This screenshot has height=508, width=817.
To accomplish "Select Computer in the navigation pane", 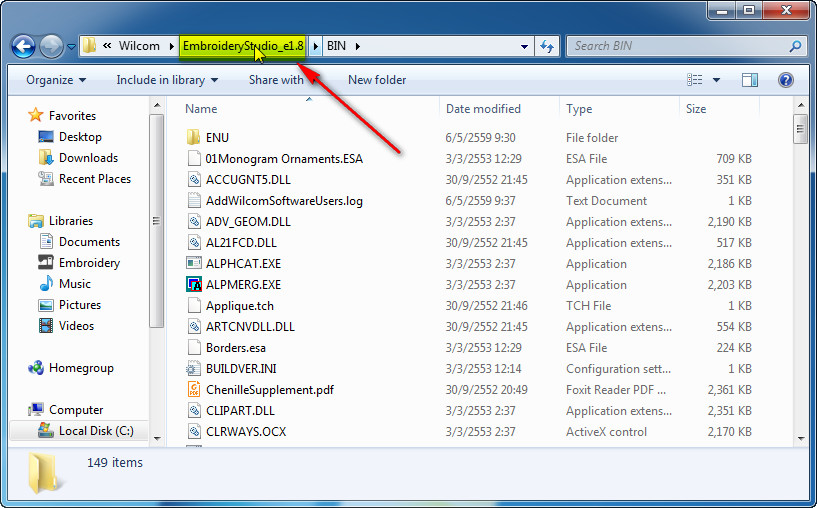I will (x=66, y=410).
